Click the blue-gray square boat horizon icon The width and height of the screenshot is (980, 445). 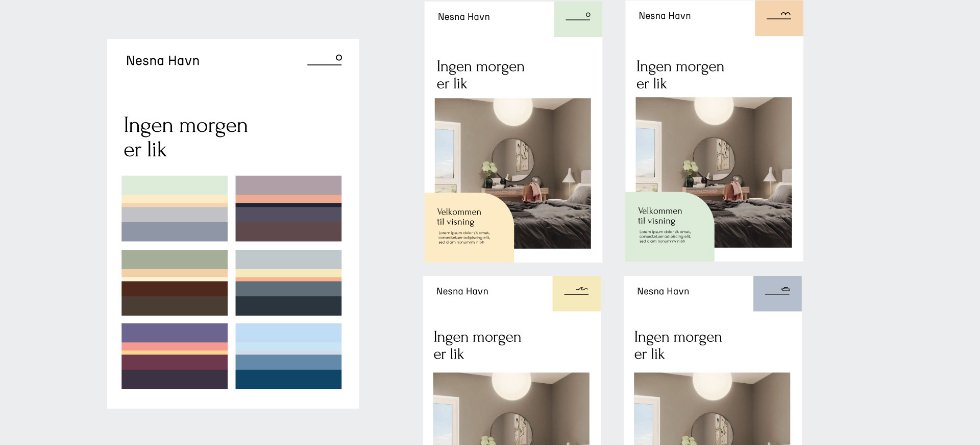777,294
